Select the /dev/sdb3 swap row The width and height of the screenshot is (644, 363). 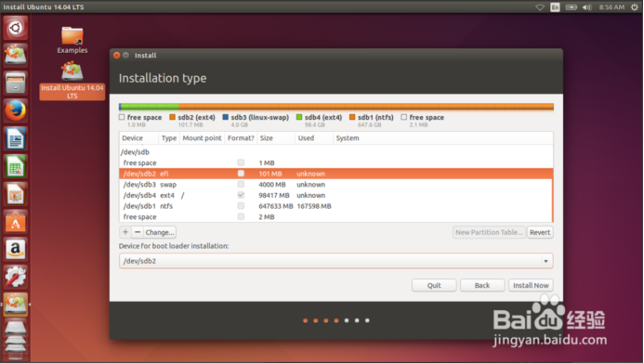336,185
